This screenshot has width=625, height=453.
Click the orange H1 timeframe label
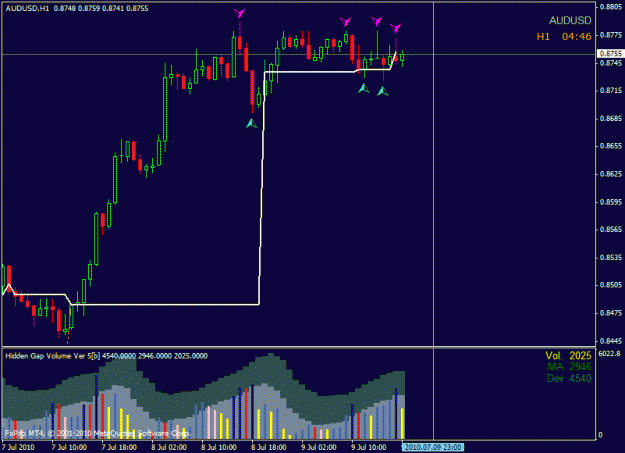pyautogui.click(x=543, y=37)
